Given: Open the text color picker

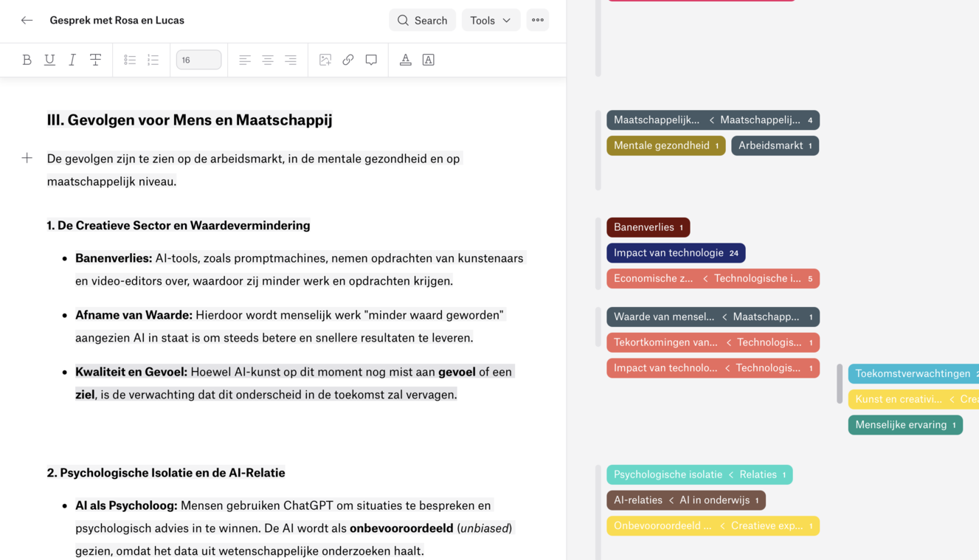Looking at the screenshot, I should (x=405, y=60).
